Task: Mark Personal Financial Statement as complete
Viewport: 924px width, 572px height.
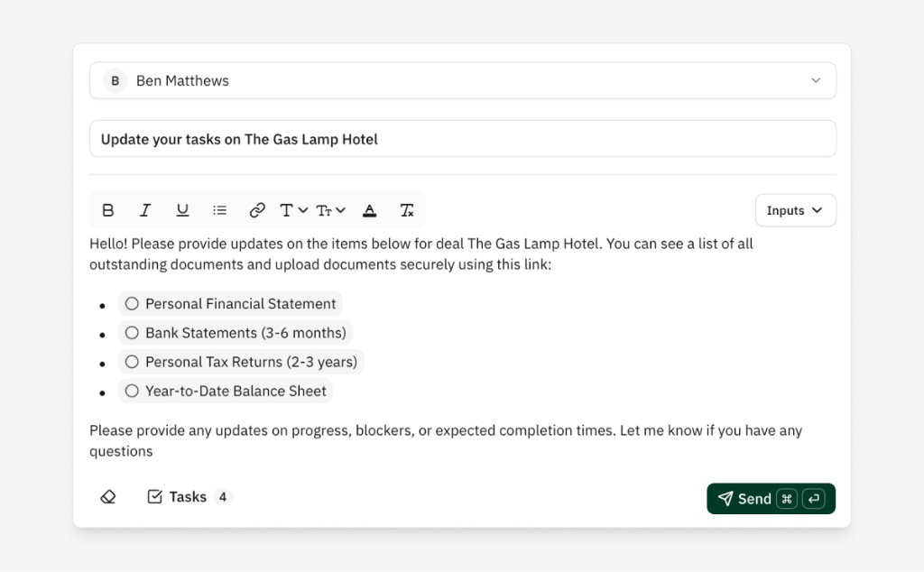Action: click(x=132, y=303)
